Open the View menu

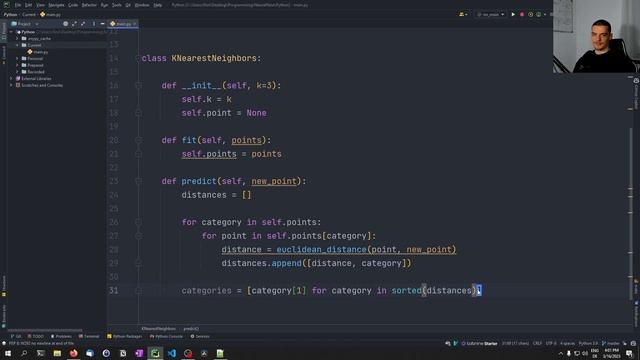pos(40,5)
